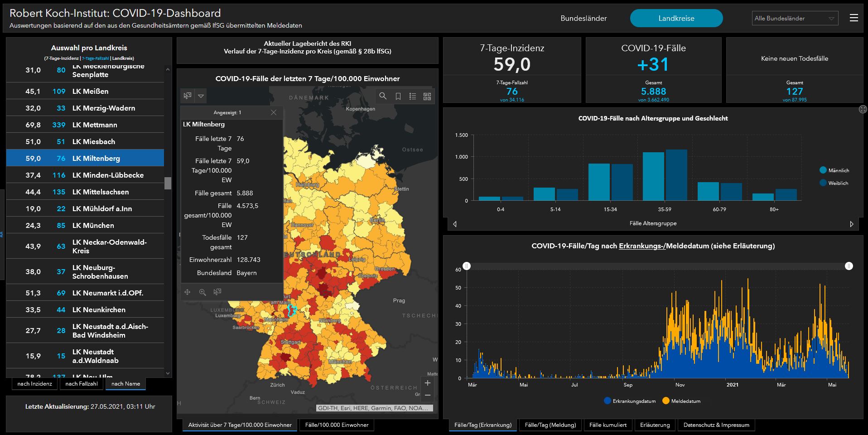Image resolution: width=868 pixels, height=435 pixels.
Task: Open Aktueller Lagebericht des RKI link
Action: coord(308,43)
